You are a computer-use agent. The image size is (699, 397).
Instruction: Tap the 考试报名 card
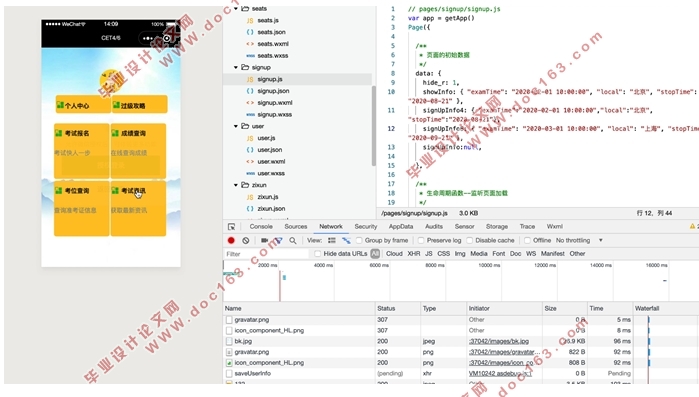82,151
